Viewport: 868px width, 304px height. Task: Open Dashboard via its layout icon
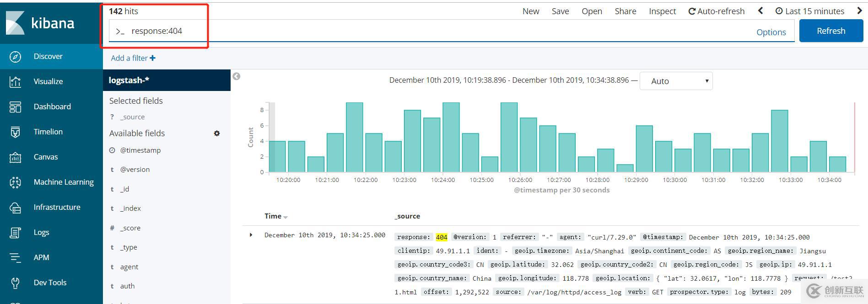point(15,107)
